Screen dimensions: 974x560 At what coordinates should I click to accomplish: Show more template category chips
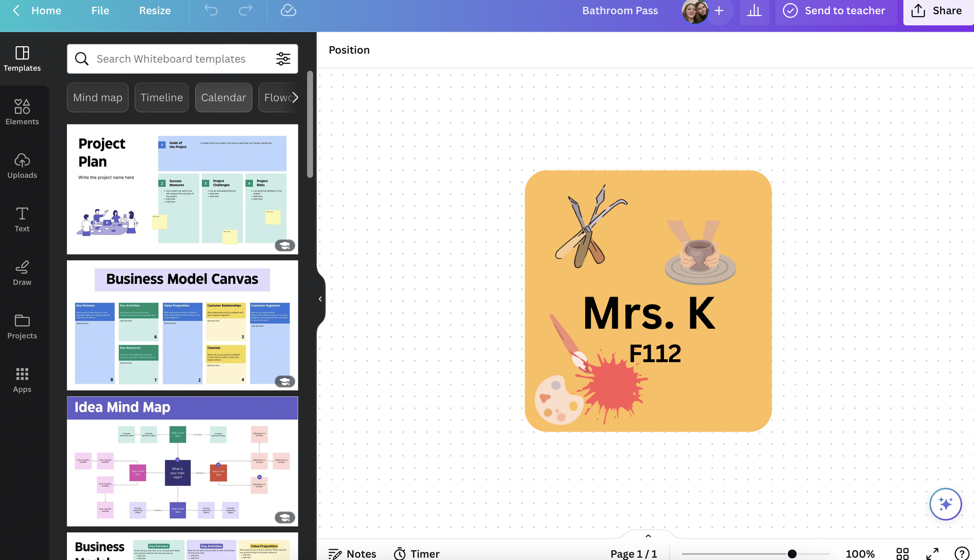tap(295, 97)
